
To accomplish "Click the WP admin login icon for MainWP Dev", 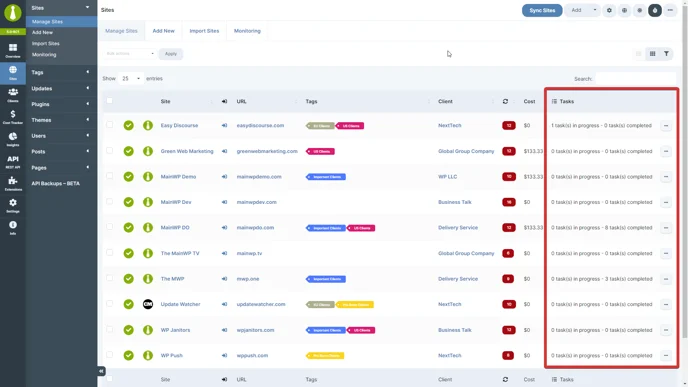I will [x=224, y=202].
